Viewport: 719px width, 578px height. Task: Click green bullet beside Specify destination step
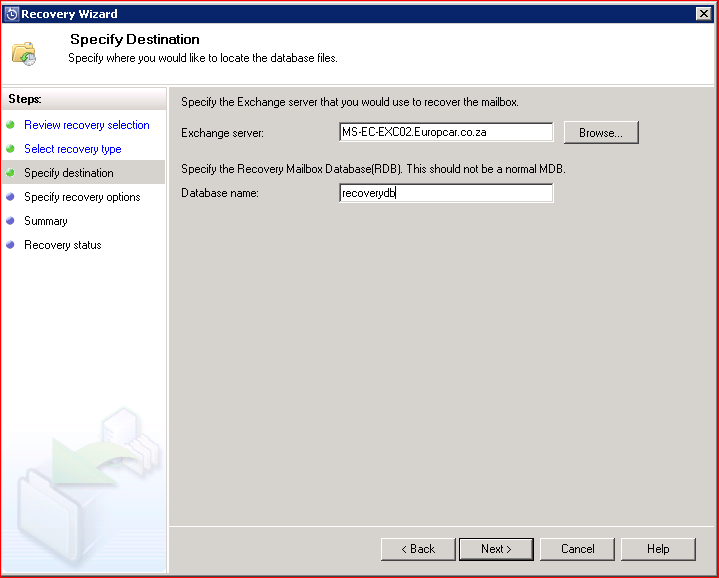click(11, 173)
